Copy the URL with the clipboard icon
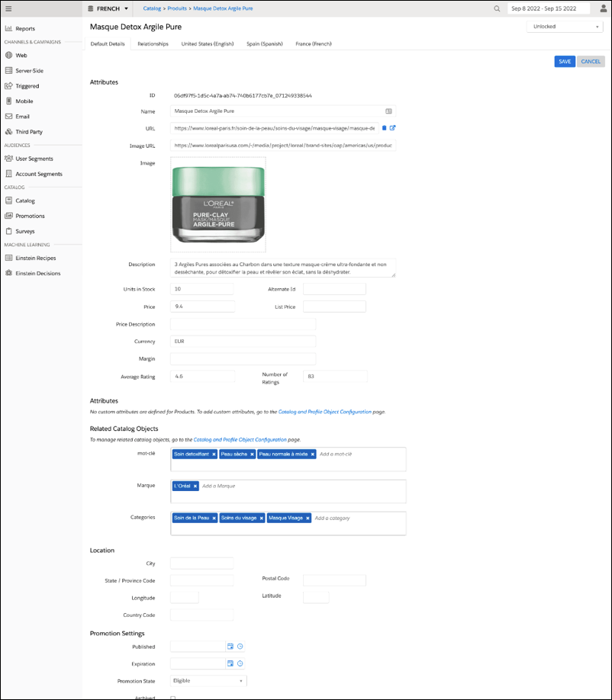Viewport: 612px width, 700px height. 384,128
